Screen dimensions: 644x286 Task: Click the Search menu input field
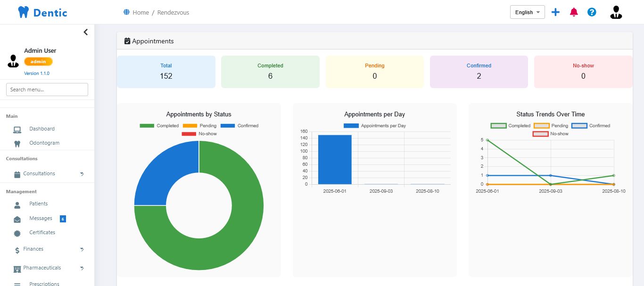[x=47, y=90]
